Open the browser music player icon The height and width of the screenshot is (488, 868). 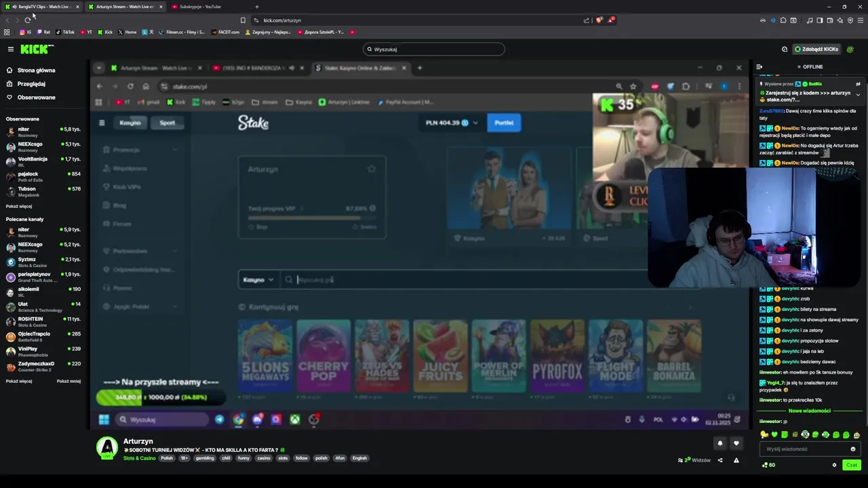click(x=810, y=20)
